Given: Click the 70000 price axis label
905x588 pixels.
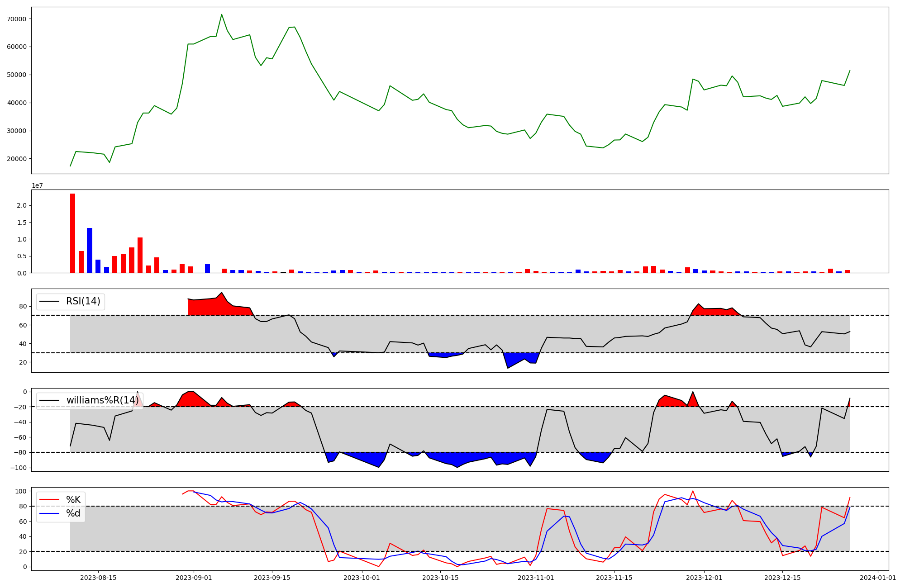Looking at the screenshot, I should (17, 19).
